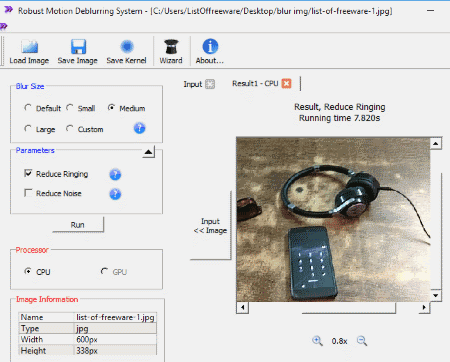Click the small purple icon below title

click(x=3, y=26)
